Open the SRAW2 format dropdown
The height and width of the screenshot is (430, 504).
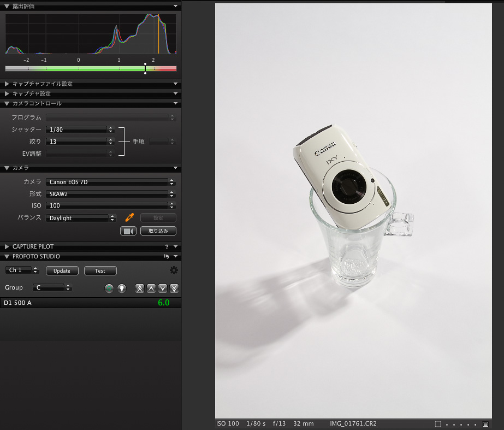coord(110,194)
